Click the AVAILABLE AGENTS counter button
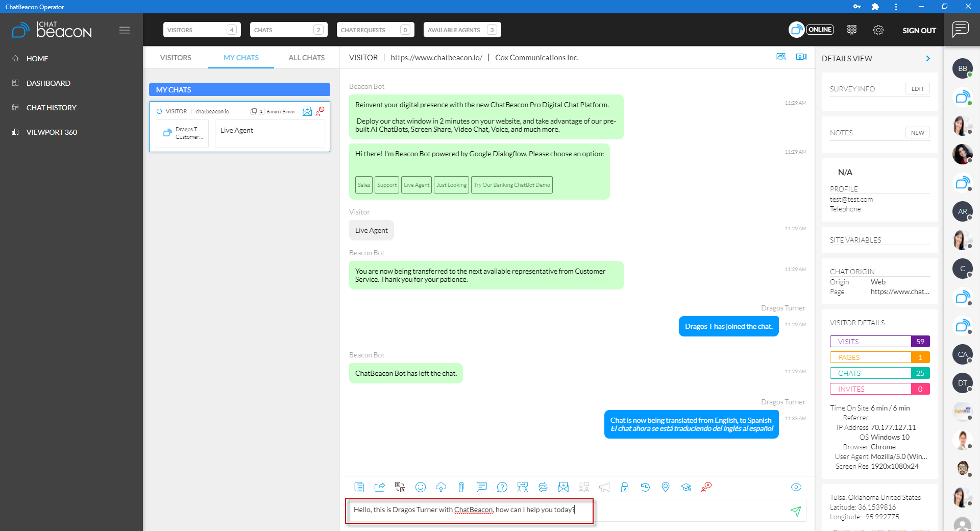The image size is (980, 531). coord(462,30)
